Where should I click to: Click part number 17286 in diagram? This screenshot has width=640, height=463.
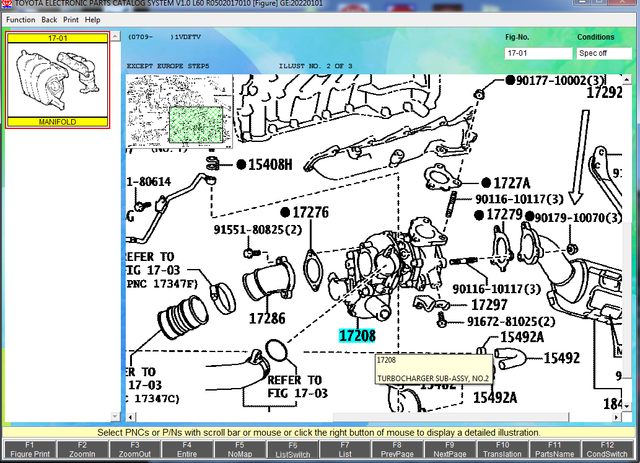click(267, 320)
